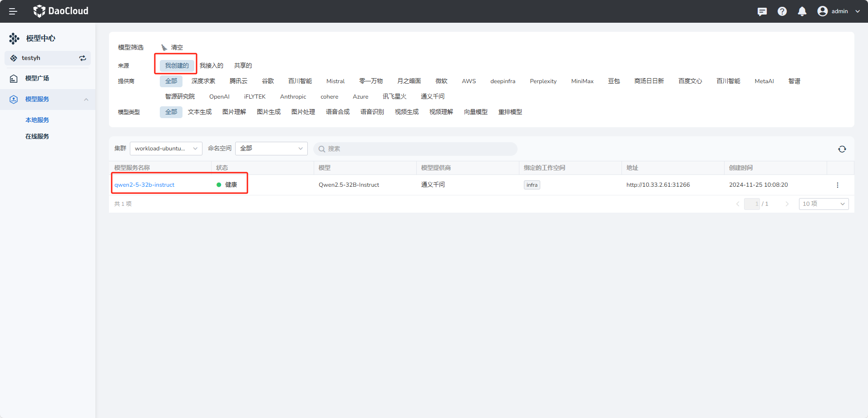
Task: Open notifications bell icon
Action: click(802, 11)
